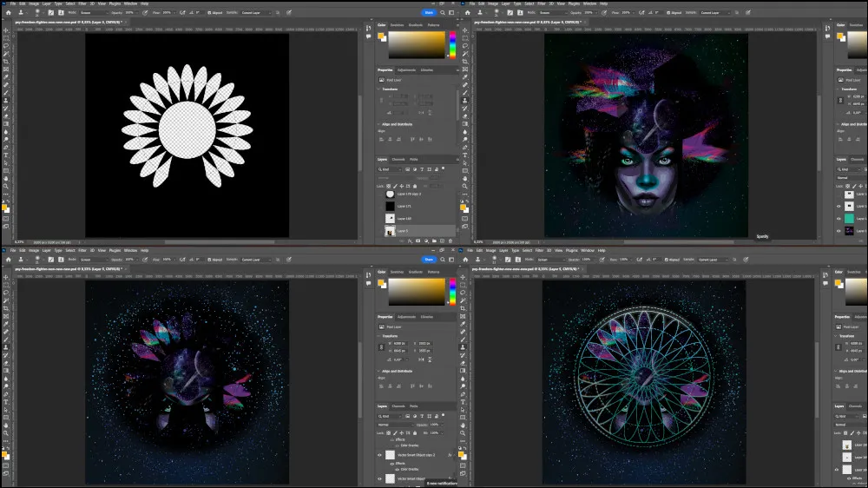Switch to Paths tab in bottom-left window
The image size is (868, 488).
(x=413, y=406)
